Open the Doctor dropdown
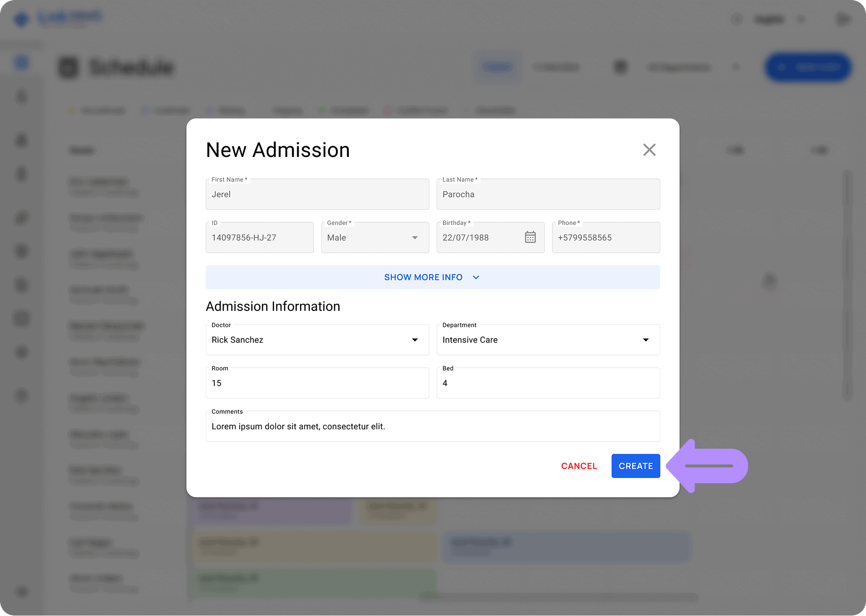 [x=415, y=340]
